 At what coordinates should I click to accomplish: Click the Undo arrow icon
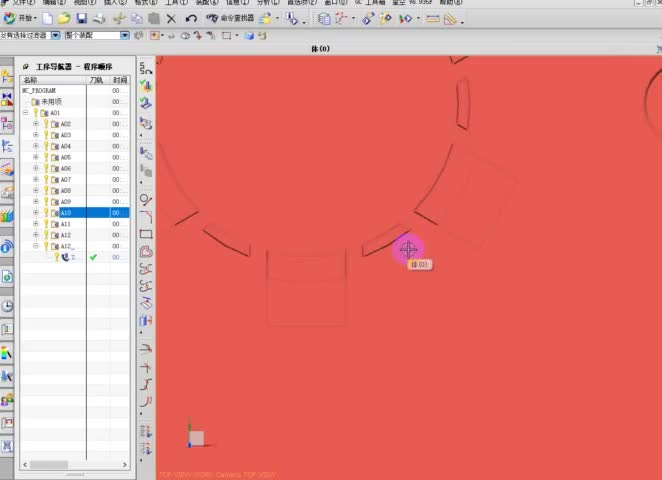[190, 18]
